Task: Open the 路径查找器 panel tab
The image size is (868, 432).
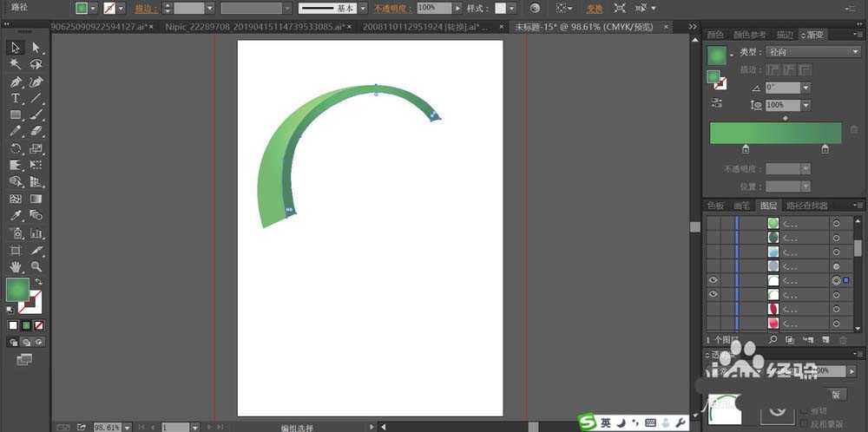Action: (806, 206)
